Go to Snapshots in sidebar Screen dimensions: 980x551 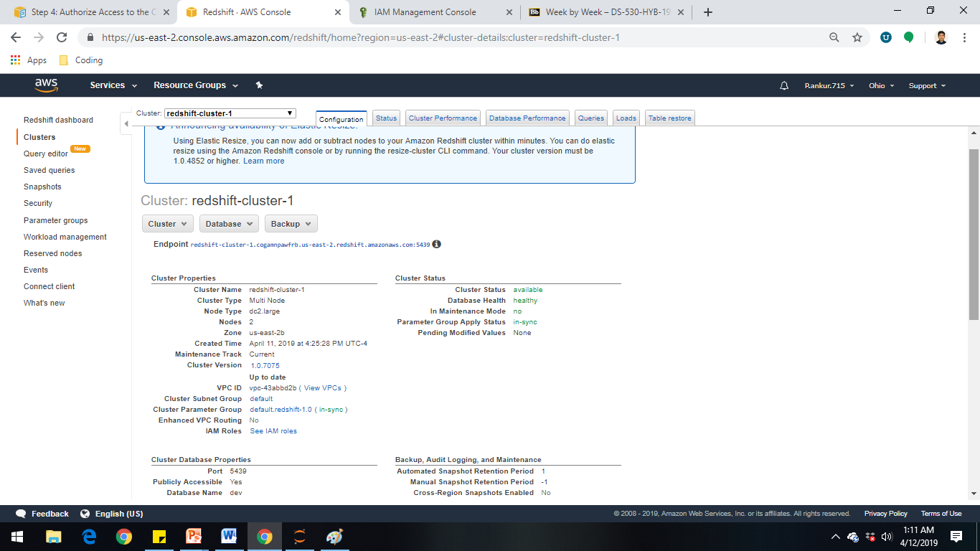click(x=42, y=187)
